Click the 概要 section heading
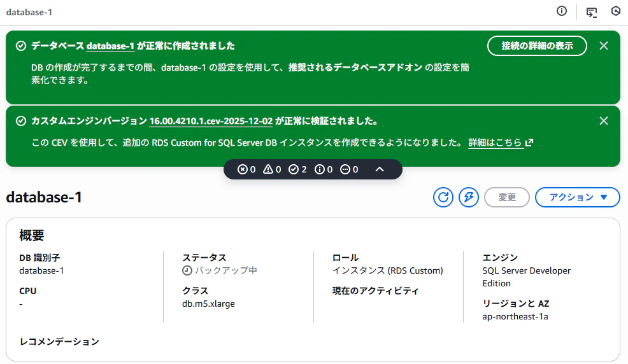628x364 pixels. (x=32, y=235)
